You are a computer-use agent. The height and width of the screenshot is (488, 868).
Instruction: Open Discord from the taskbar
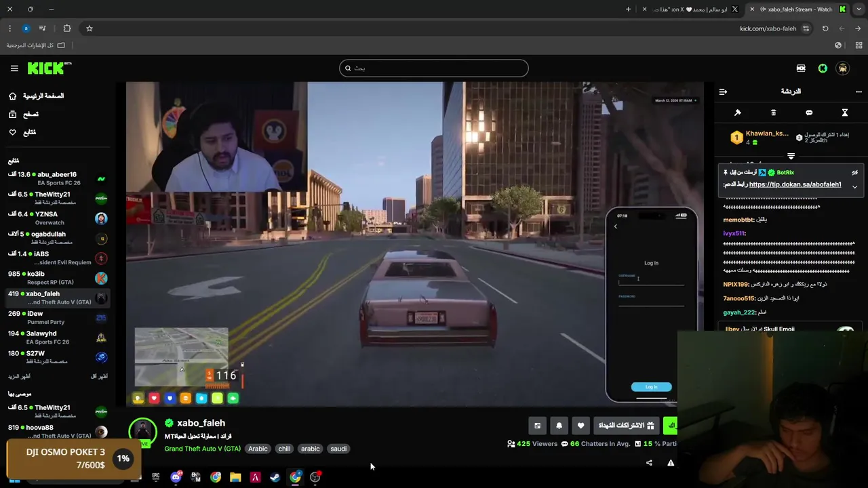click(x=176, y=477)
